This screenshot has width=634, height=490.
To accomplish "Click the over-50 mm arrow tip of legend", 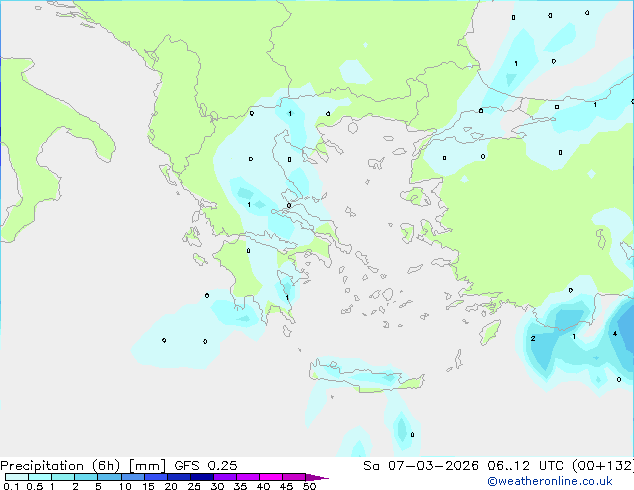I will click(317, 477).
